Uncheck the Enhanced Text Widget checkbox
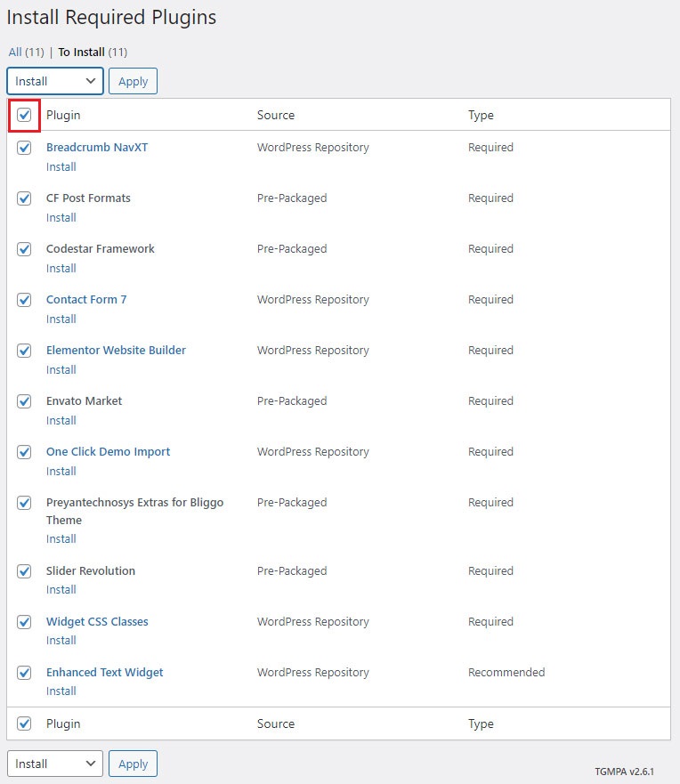Image resolution: width=680 pixels, height=784 pixels. (24, 673)
